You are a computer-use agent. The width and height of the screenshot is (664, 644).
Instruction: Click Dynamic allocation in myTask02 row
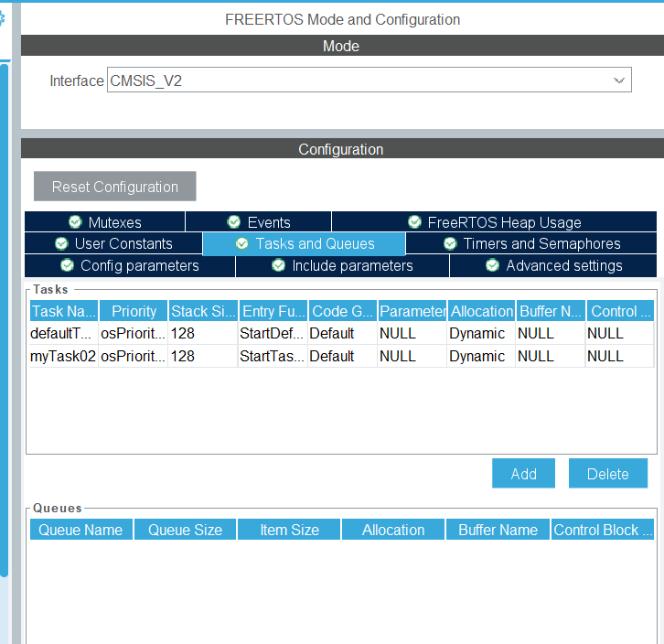[x=481, y=356]
